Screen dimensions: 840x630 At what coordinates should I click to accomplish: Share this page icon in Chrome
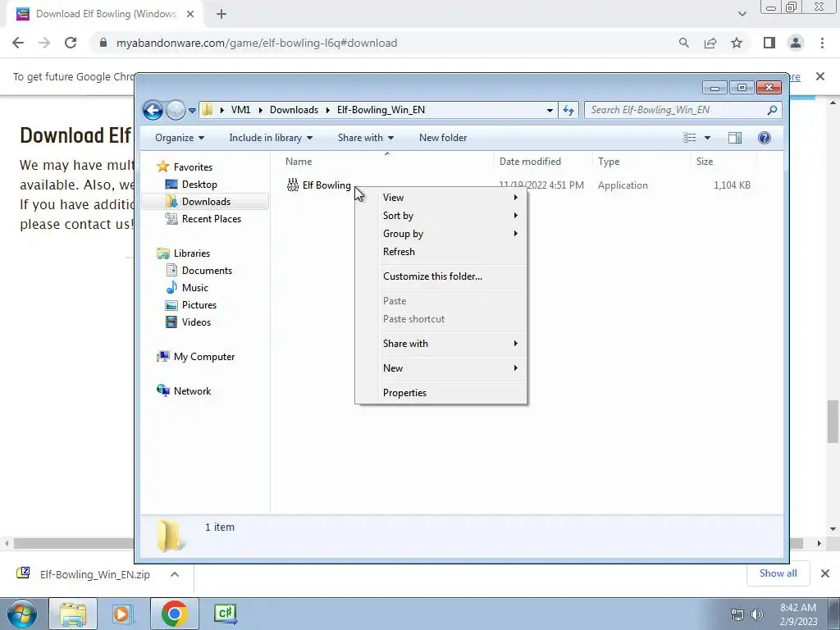click(x=710, y=43)
